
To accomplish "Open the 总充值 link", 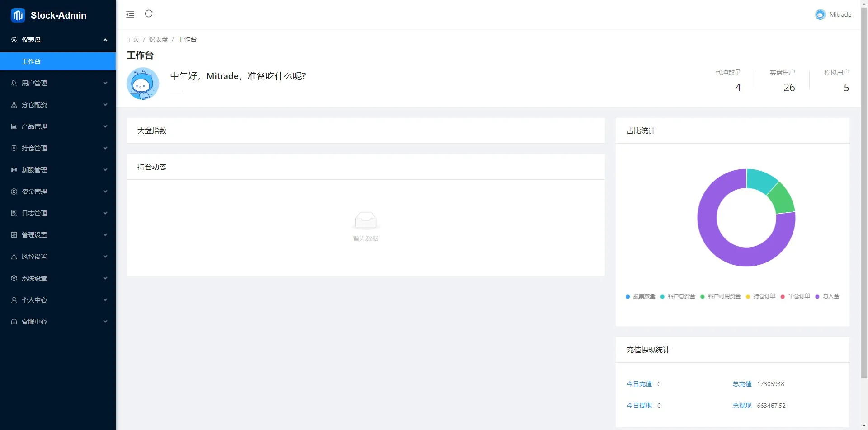I will (742, 384).
